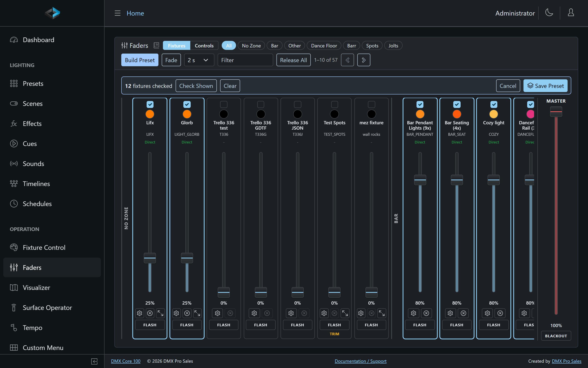Open settings gear for Bar Seating

click(450, 313)
